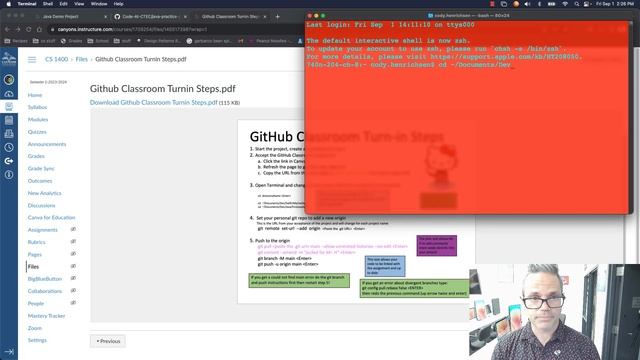This screenshot has width=640, height=360.
Task: Click the Previous button
Action: pos(108,341)
